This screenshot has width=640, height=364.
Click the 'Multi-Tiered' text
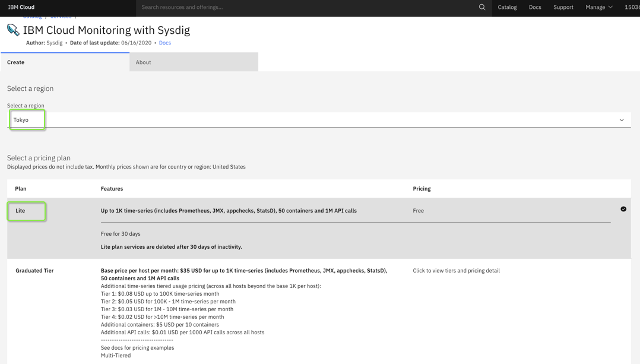tap(116, 356)
